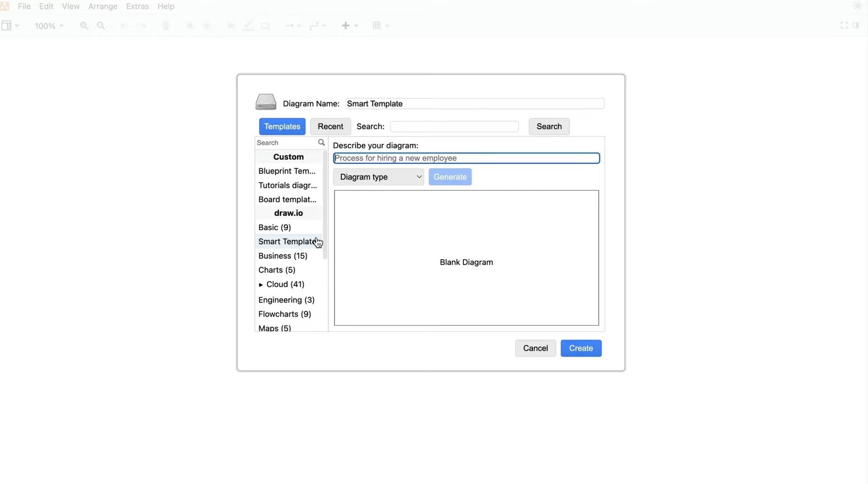Click the waypoints connector style icon

[314, 26]
